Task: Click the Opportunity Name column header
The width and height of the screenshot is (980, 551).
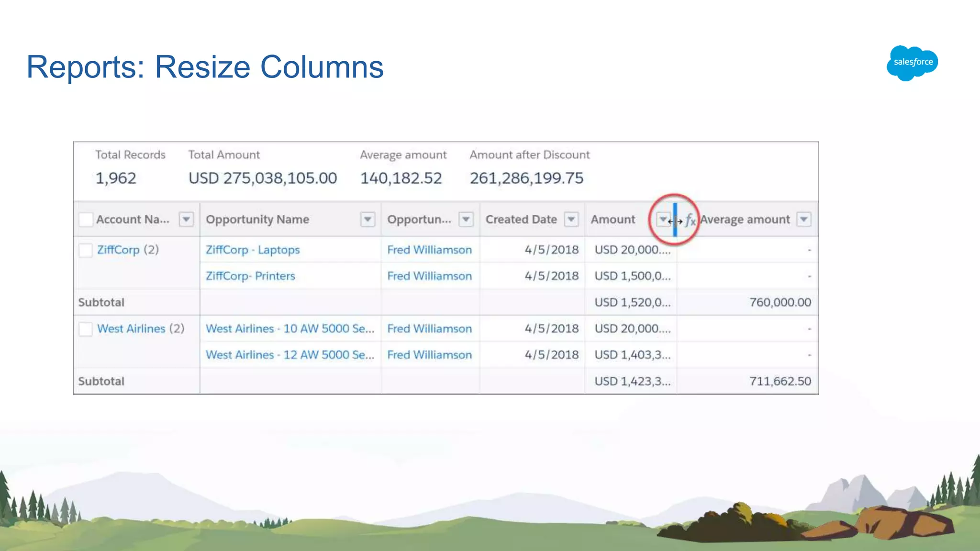Action: pos(257,220)
